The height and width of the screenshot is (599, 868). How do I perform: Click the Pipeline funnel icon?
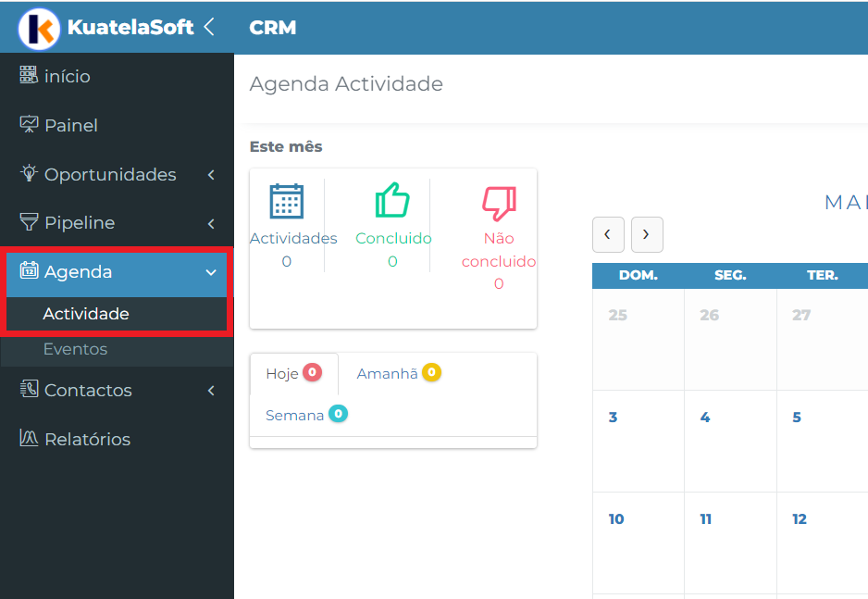[x=29, y=222]
